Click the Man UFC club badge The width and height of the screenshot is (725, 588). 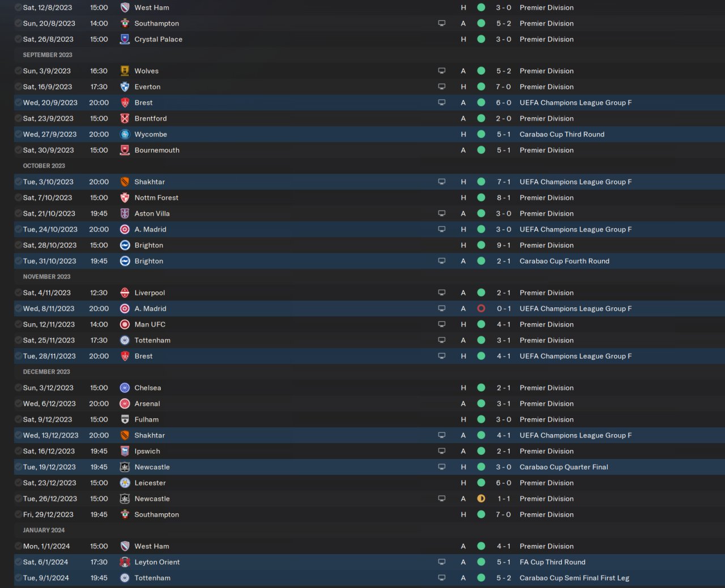pos(125,324)
